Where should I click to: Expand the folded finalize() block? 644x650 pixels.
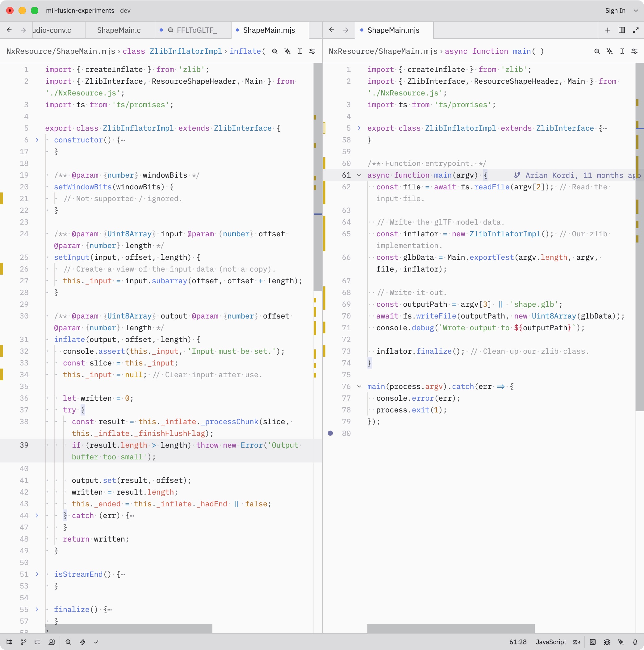[x=37, y=609]
